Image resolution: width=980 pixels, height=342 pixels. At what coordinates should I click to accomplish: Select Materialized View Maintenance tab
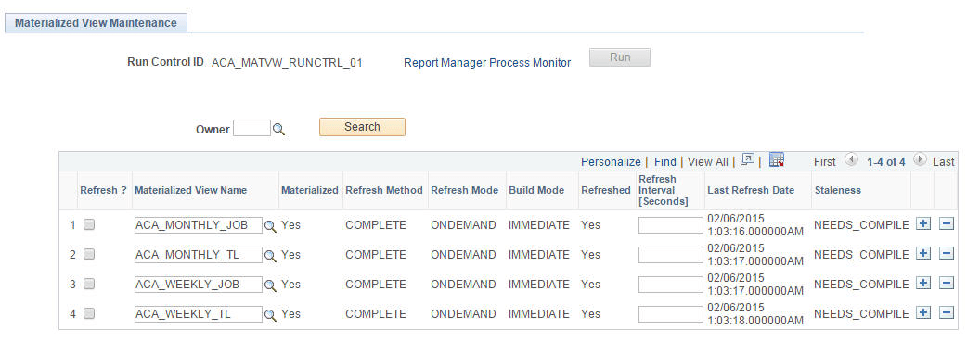click(x=96, y=23)
